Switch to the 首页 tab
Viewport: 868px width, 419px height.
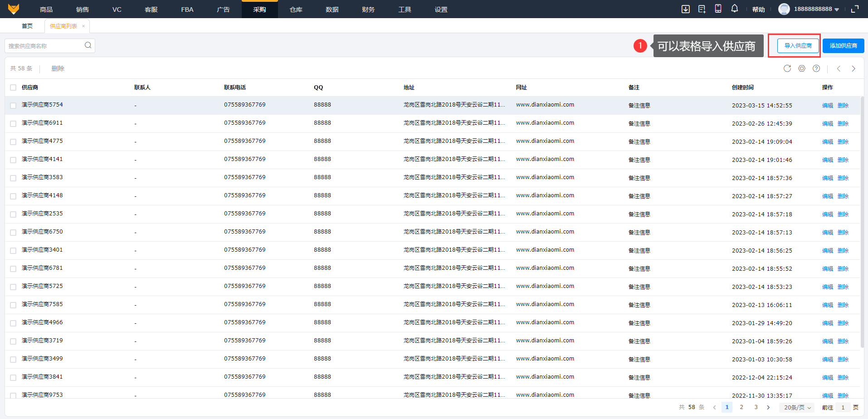pos(27,26)
